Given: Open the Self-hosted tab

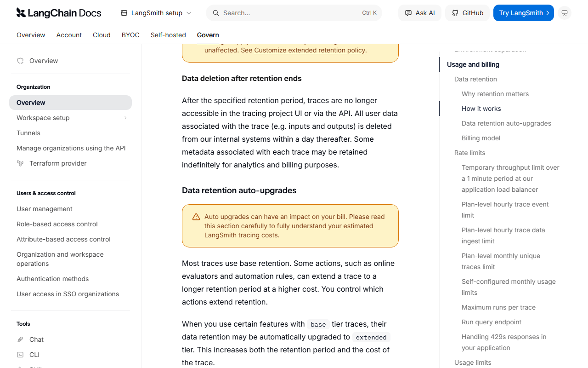Looking at the screenshot, I should click(x=168, y=35).
